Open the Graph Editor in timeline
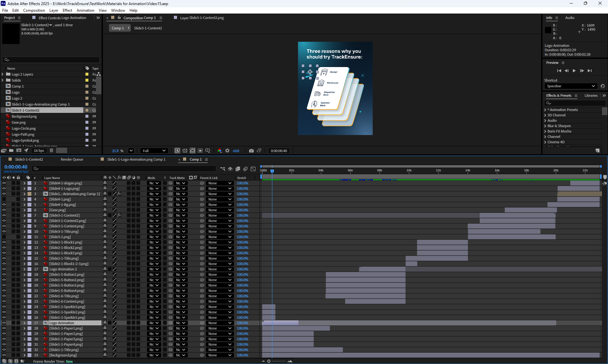This screenshot has width=608, height=364. (x=253, y=169)
